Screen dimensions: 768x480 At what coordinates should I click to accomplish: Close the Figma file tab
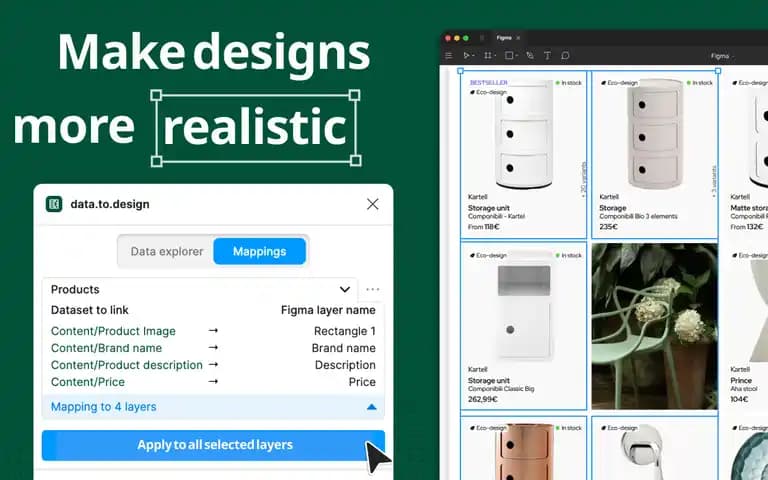click(x=518, y=38)
